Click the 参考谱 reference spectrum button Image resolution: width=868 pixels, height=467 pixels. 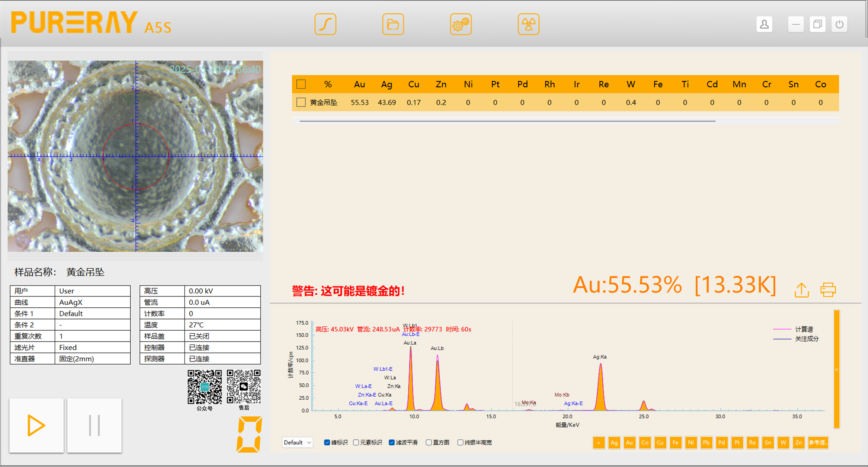click(818, 443)
